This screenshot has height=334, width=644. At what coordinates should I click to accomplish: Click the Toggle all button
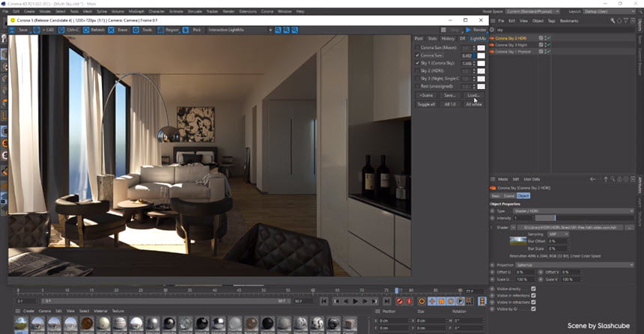click(426, 104)
